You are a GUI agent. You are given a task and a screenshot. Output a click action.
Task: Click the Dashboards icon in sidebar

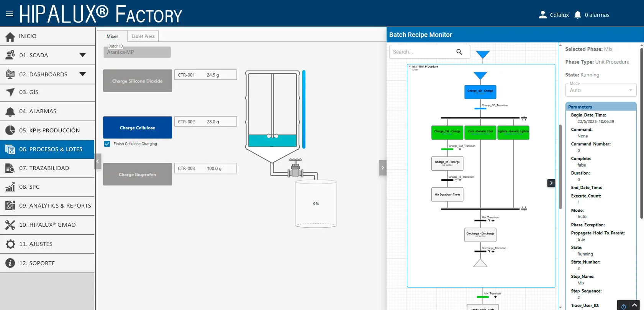[10, 74]
